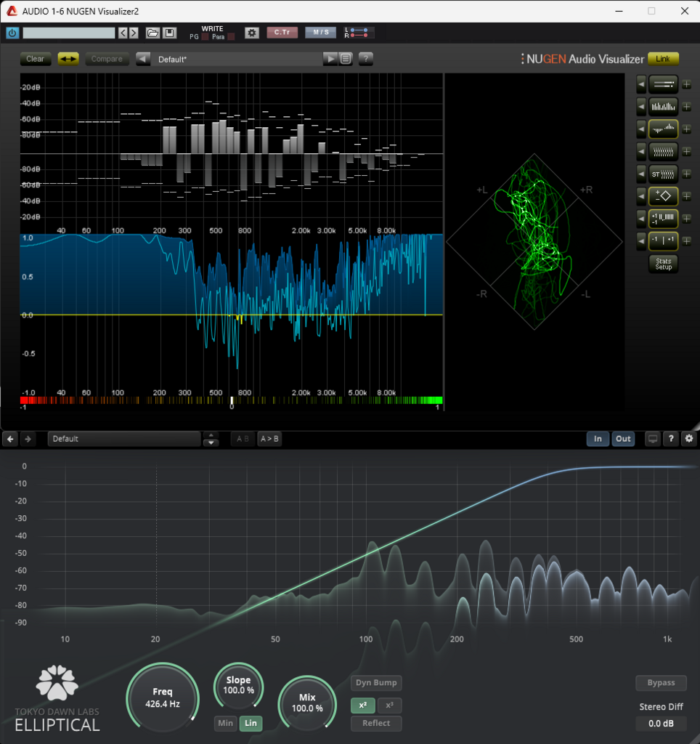Viewport: 700px width, 744px height.
Task: Expand options arrow beside stereo difference view
Action: (x=641, y=129)
